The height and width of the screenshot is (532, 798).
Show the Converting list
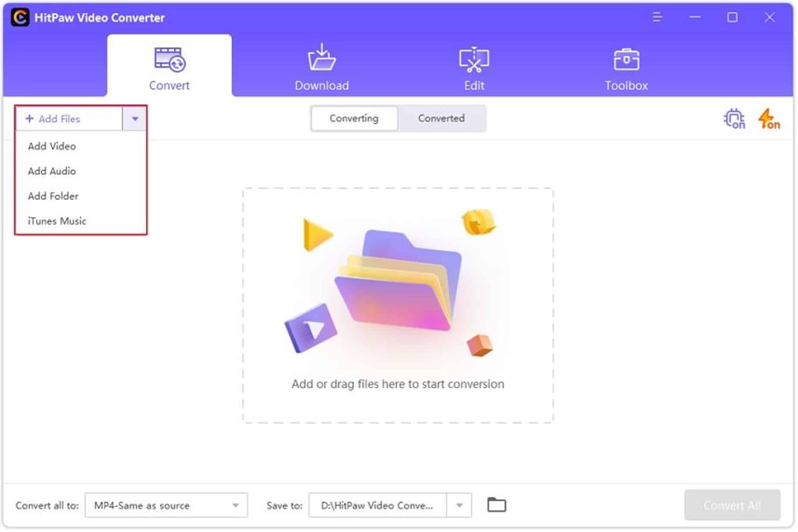click(x=354, y=118)
